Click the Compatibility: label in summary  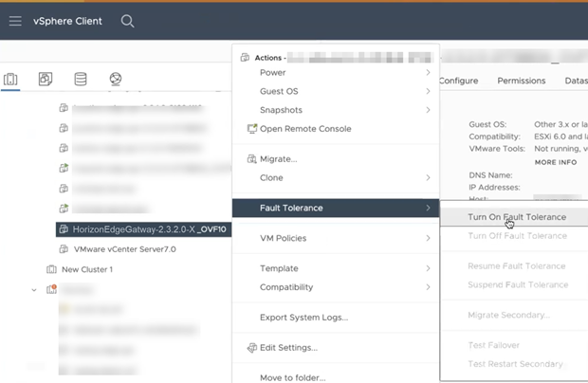pyautogui.click(x=495, y=137)
